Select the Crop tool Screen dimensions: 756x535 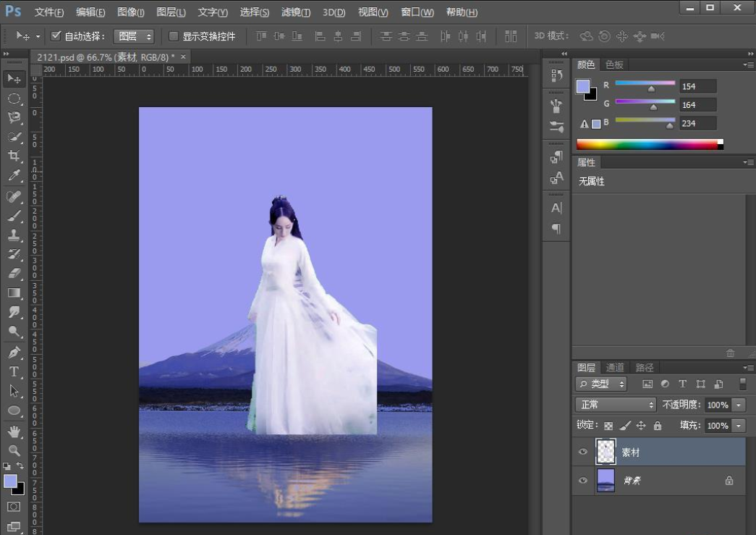tap(14, 156)
